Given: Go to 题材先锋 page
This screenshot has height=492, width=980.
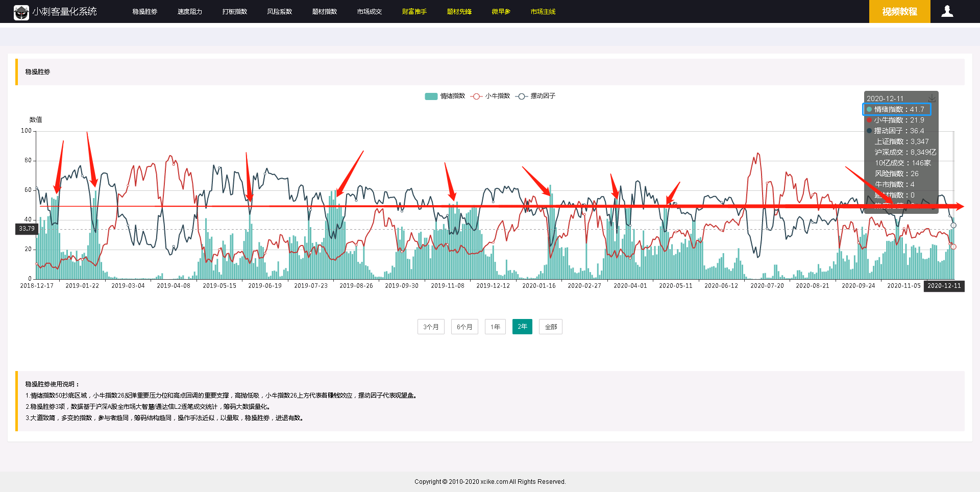Looking at the screenshot, I should [459, 12].
